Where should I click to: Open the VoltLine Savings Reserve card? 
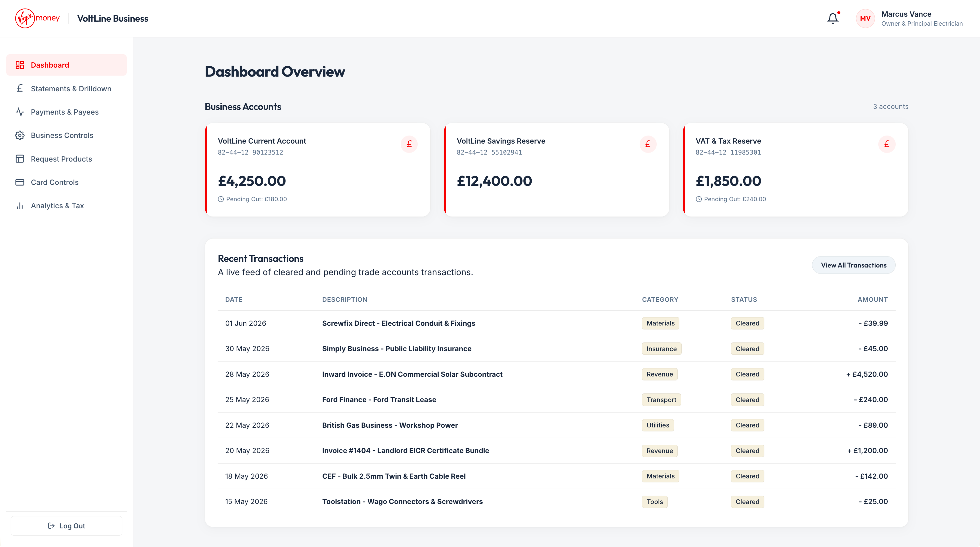557,170
